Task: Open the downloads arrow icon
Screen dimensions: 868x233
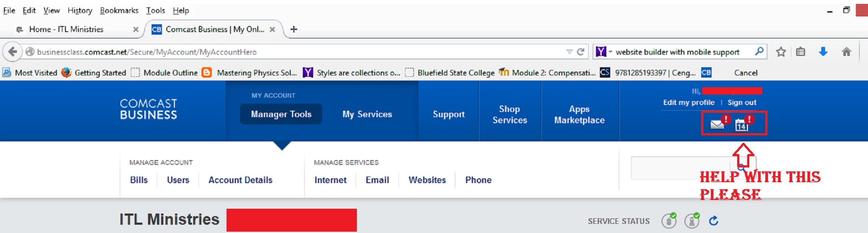Action: pyautogui.click(x=823, y=52)
